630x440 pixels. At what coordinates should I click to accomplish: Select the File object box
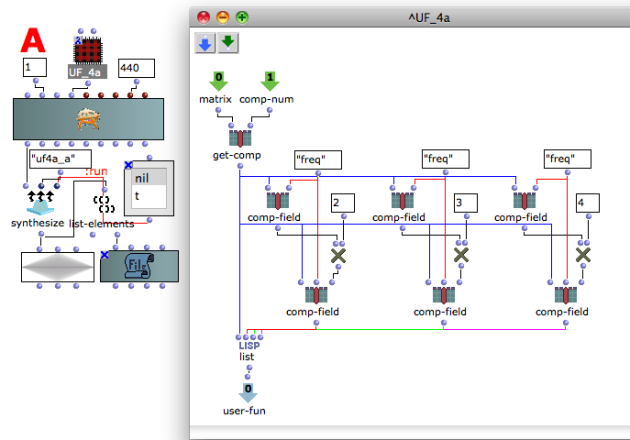click(x=139, y=266)
